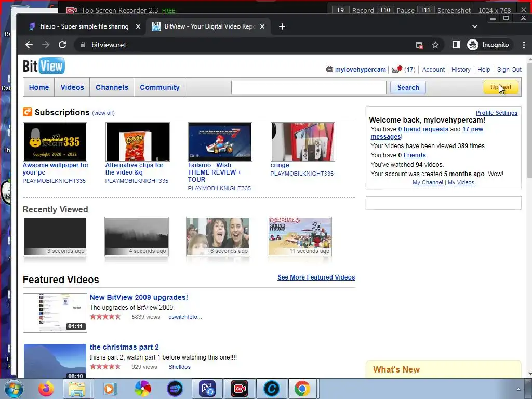
Task: Open New BitView 2009 upgrades! video
Action: [139, 297]
